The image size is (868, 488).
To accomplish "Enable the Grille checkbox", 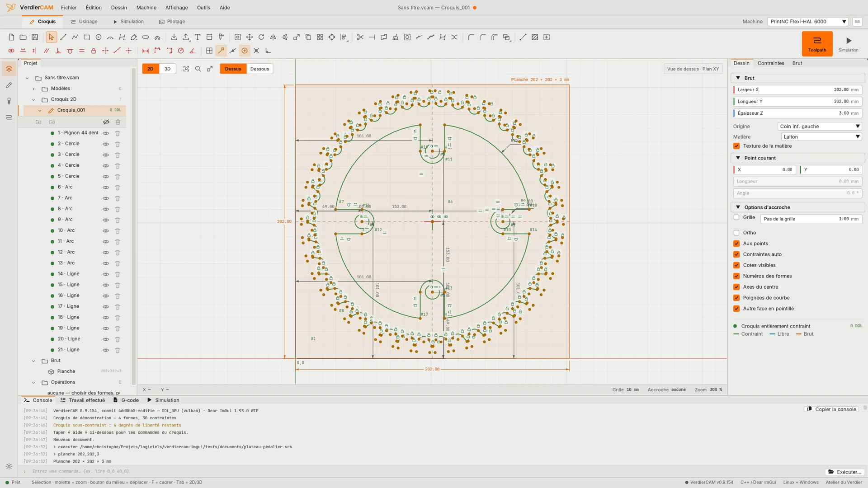I will (x=736, y=218).
